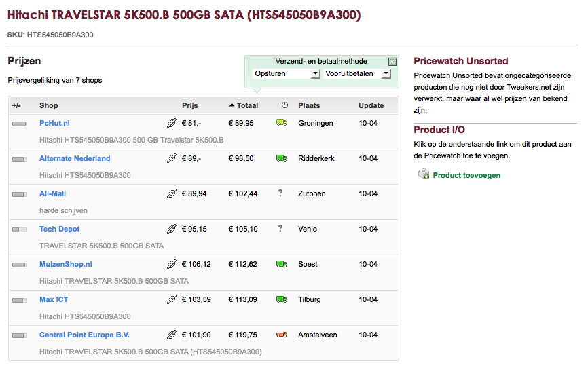Viewport: 588px width, 370px height.
Task: Click the question mark delivery icon for All-Mall
Action: [280, 193]
